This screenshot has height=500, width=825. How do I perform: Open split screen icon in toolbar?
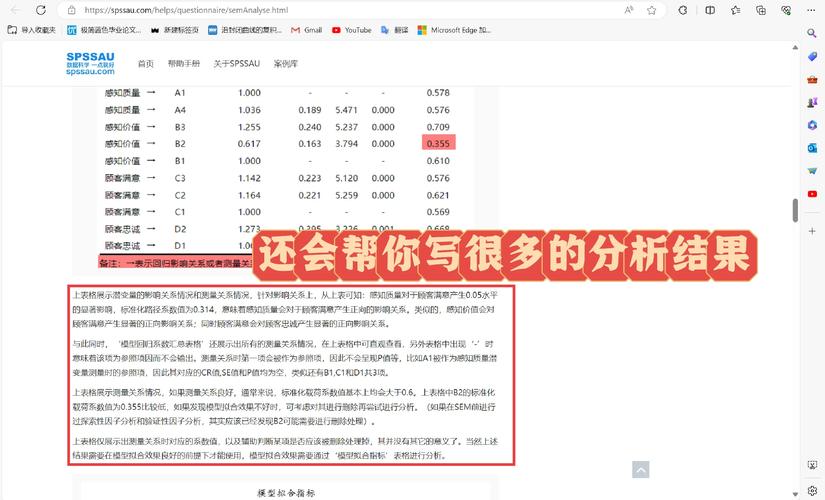coord(710,10)
